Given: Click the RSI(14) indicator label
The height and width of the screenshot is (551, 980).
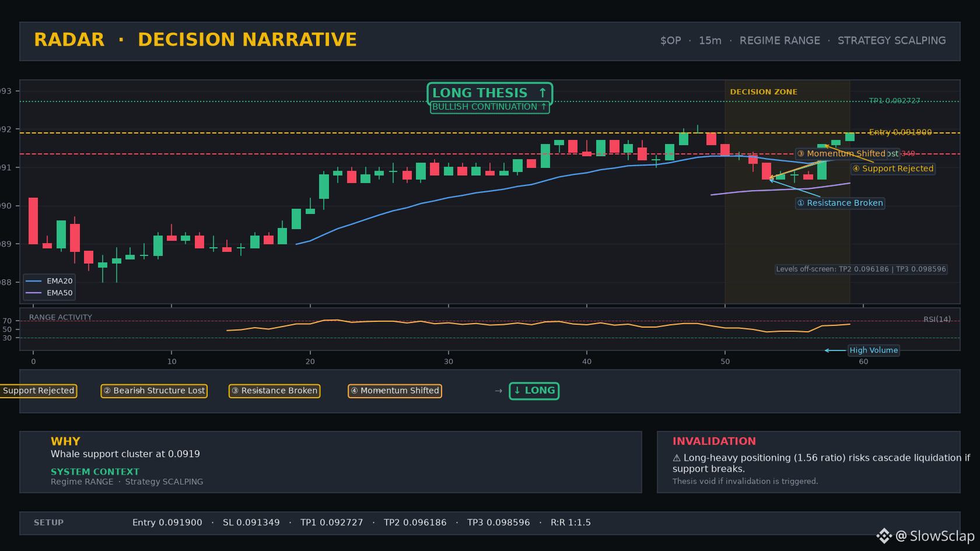Looking at the screenshot, I should (x=937, y=320).
